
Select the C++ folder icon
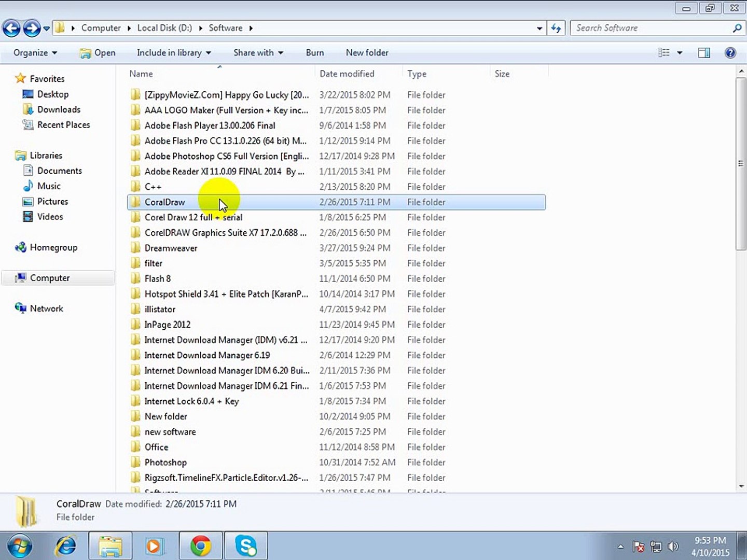[x=135, y=187]
